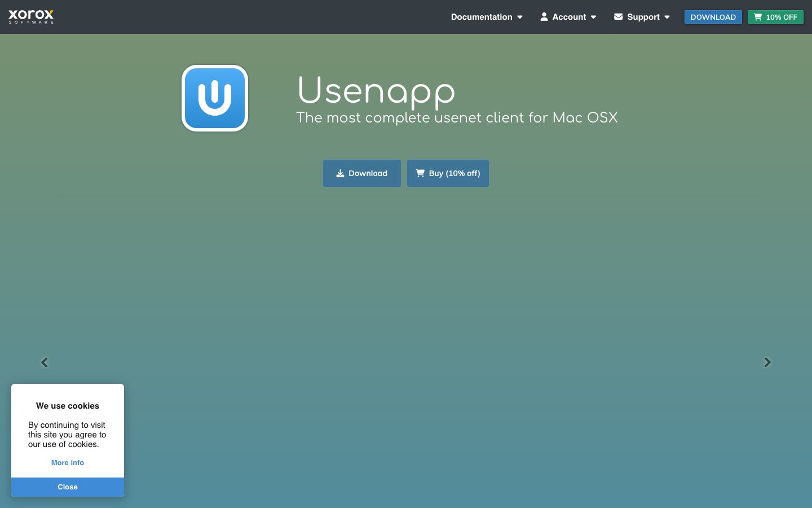Go to the next carousel slide
The width and height of the screenshot is (812, 508).
pyautogui.click(x=767, y=362)
